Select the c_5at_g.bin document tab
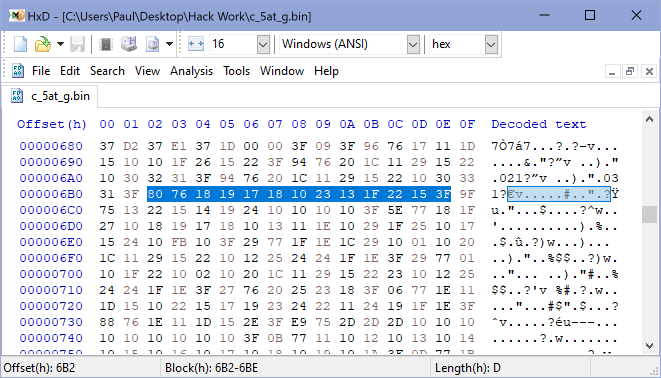 (x=50, y=96)
